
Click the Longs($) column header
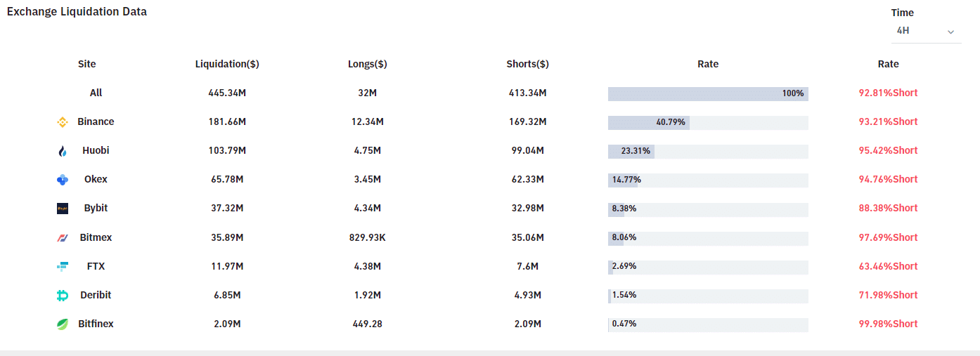click(x=368, y=64)
